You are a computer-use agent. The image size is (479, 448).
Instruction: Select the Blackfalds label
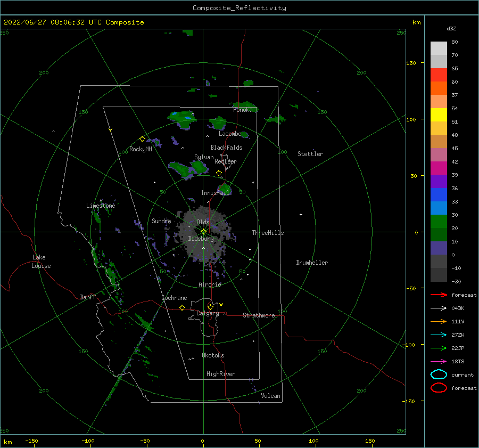[226, 148]
